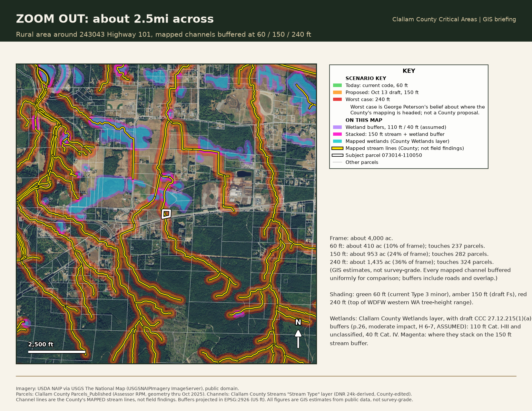Click the white subject parcel outline on map

pyautogui.click(x=166, y=214)
